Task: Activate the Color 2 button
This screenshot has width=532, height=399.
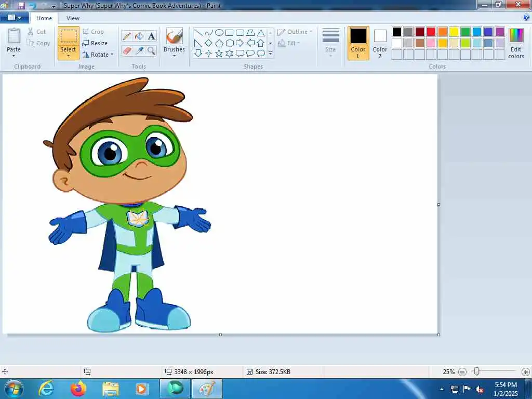Action: (380, 43)
